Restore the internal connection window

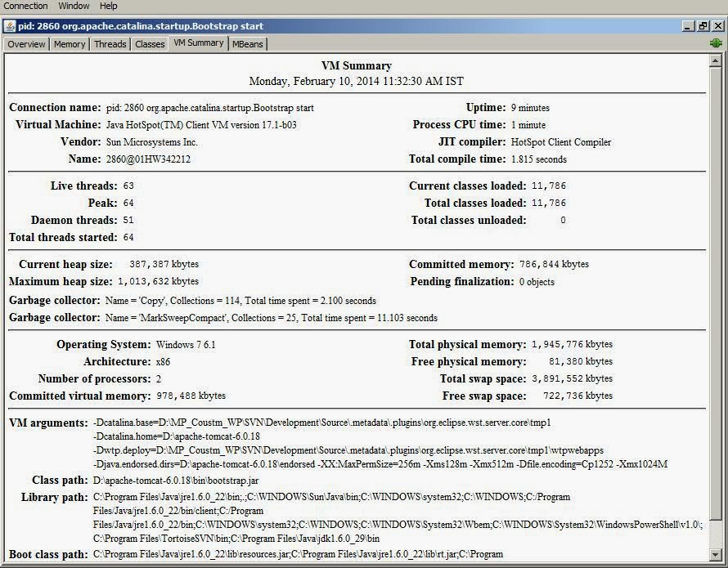[703, 26]
